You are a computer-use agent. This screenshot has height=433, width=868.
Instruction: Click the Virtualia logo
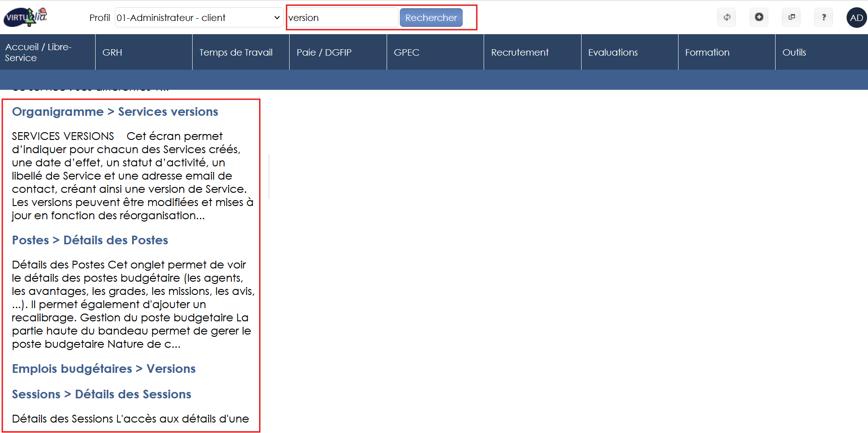[26, 17]
